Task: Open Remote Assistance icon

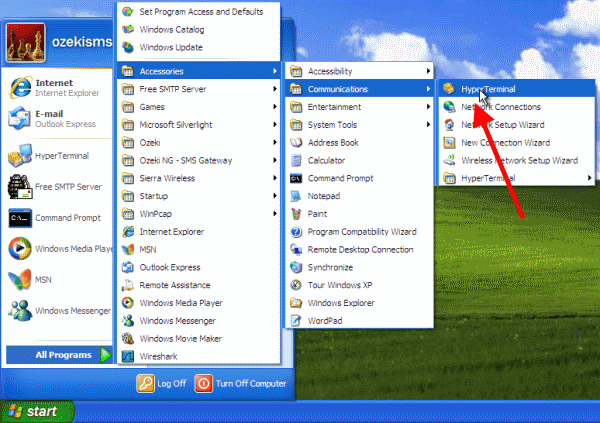Action: pos(128,285)
